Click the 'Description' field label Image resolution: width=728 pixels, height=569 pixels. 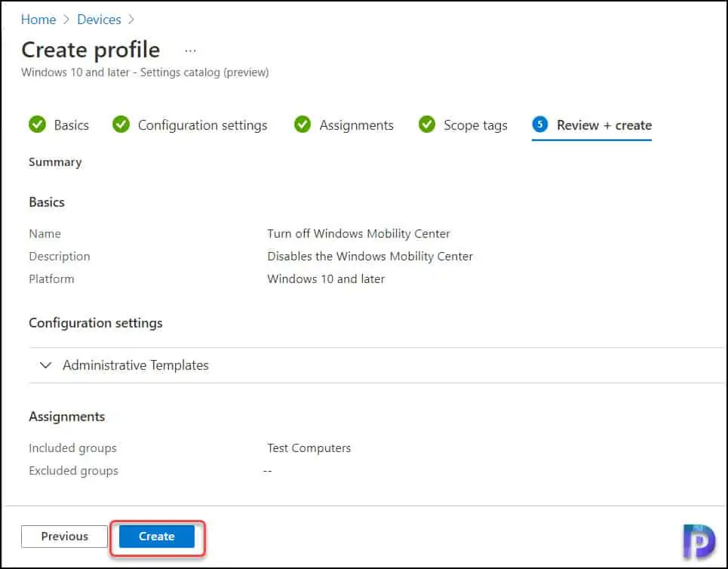coord(60,257)
